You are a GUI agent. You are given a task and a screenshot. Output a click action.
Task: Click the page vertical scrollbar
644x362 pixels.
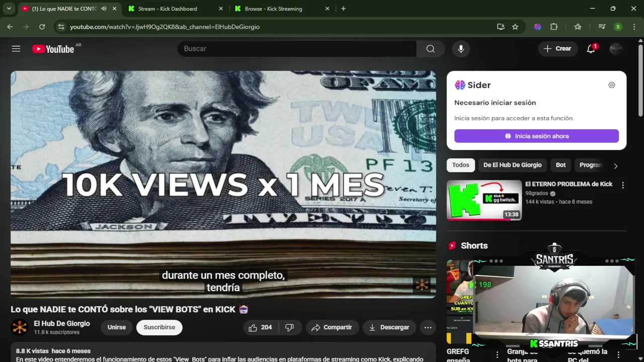tap(640, 80)
